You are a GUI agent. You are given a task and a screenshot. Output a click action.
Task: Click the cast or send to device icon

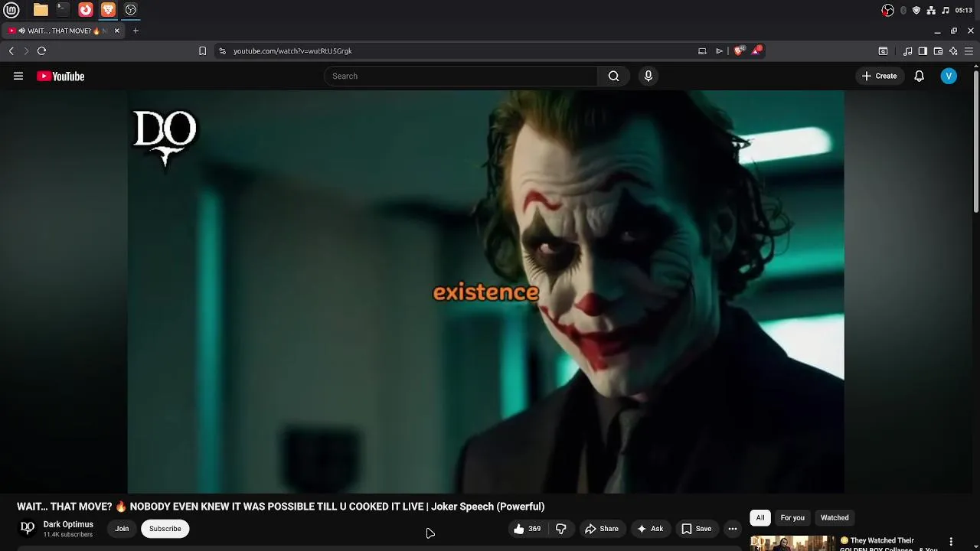point(702,51)
